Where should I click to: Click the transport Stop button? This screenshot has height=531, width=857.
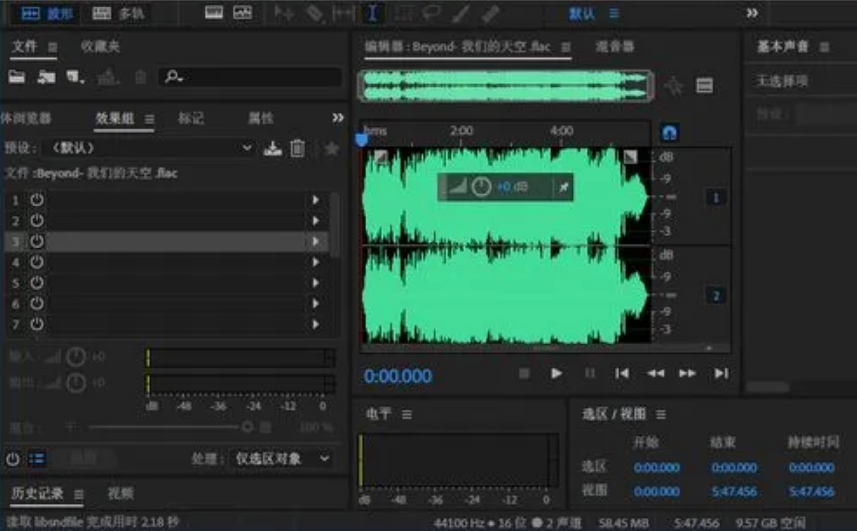point(524,373)
